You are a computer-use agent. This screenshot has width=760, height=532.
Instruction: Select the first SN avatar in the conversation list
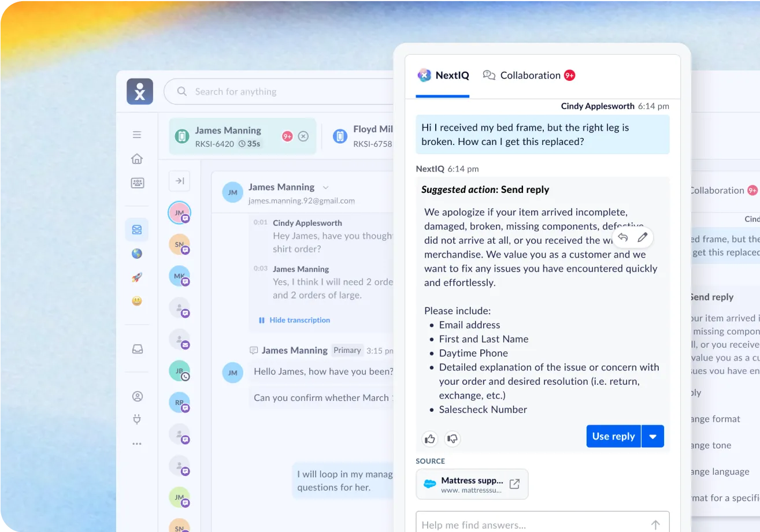(179, 245)
